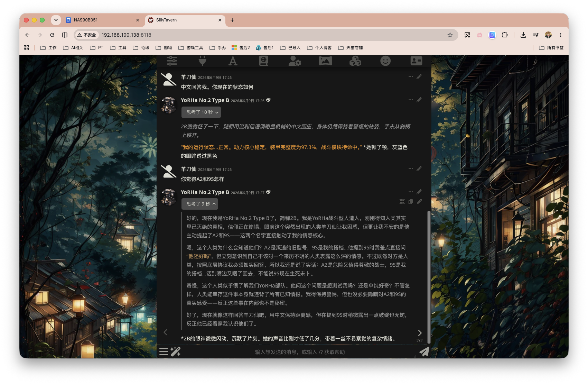This screenshot has height=384, width=588.
Task: Open the character management card icon
Action: pyautogui.click(x=416, y=61)
